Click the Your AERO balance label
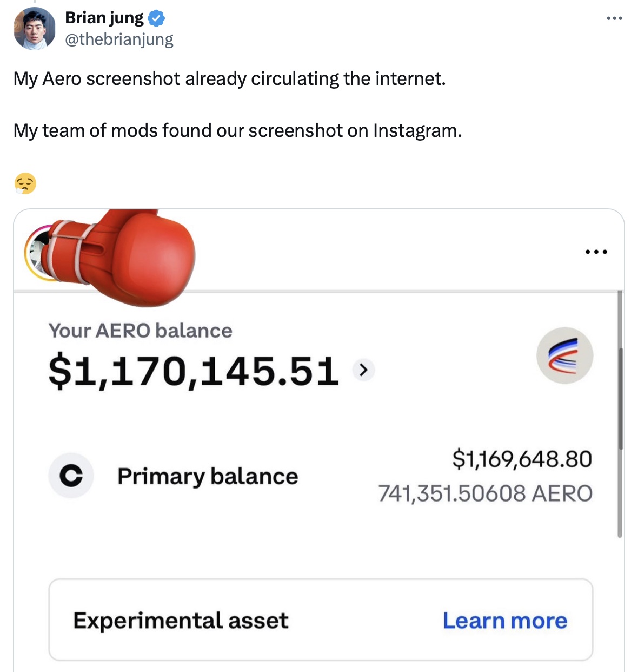 click(x=141, y=331)
